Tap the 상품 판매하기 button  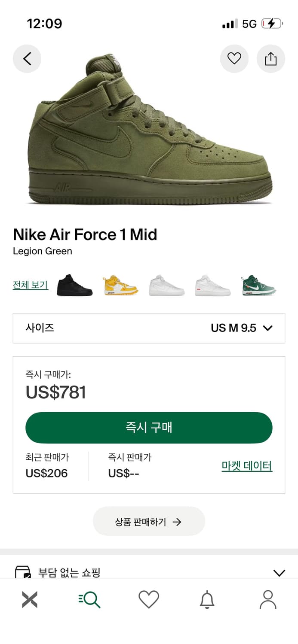tap(149, 521)
